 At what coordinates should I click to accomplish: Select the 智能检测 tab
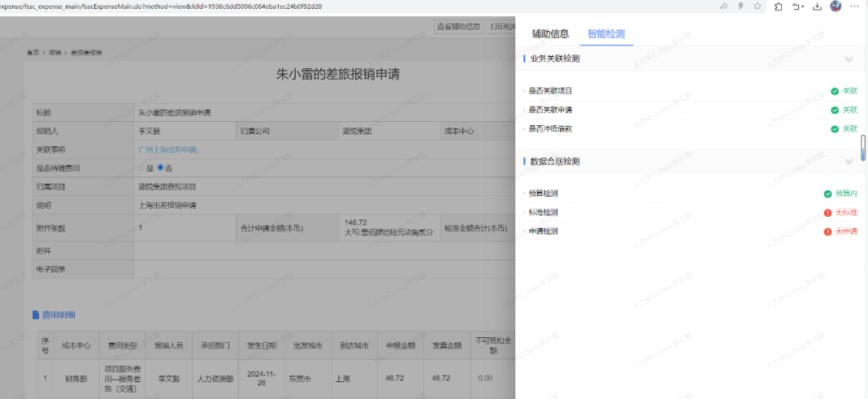tap(606, 34)
